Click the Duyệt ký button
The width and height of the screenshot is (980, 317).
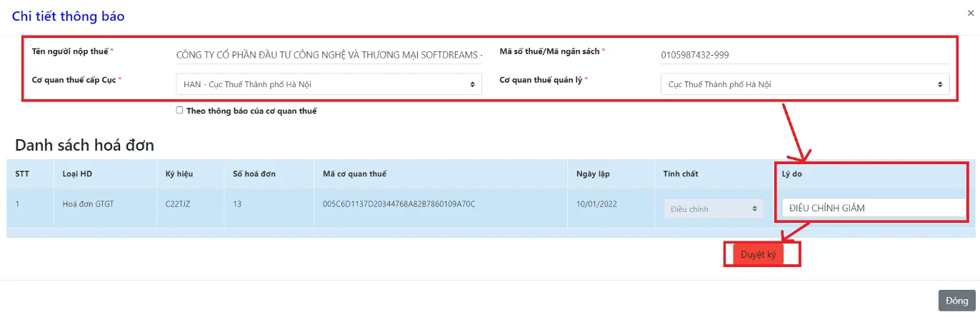(758, 254)
